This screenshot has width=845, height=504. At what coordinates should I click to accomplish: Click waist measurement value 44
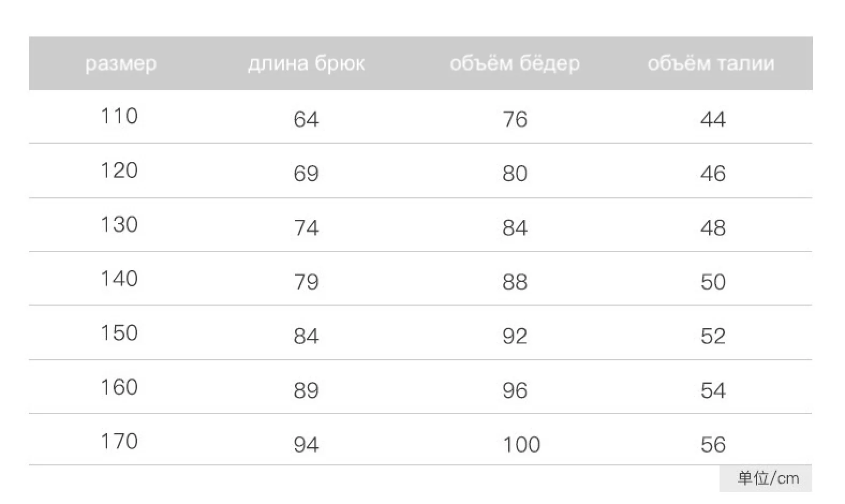[713, 119]
